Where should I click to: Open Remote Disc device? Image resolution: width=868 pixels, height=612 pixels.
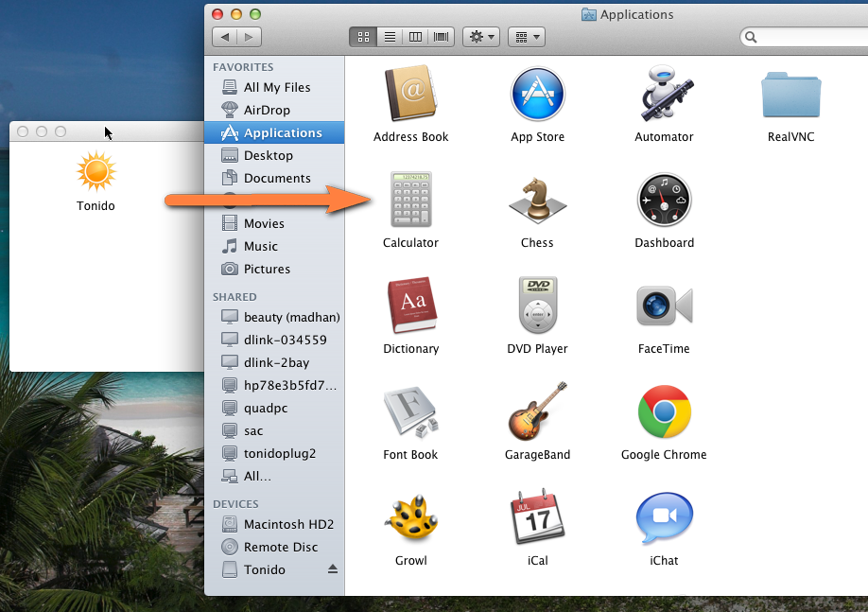point(274,547)
